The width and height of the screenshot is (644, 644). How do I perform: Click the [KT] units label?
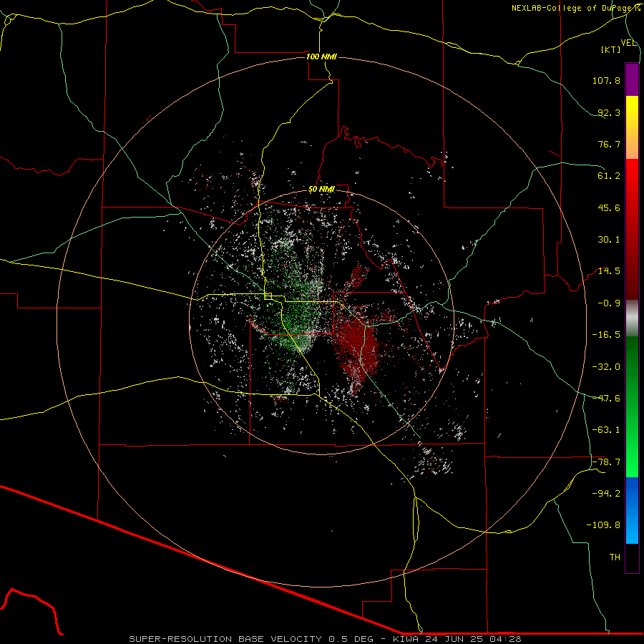[611, 49]
